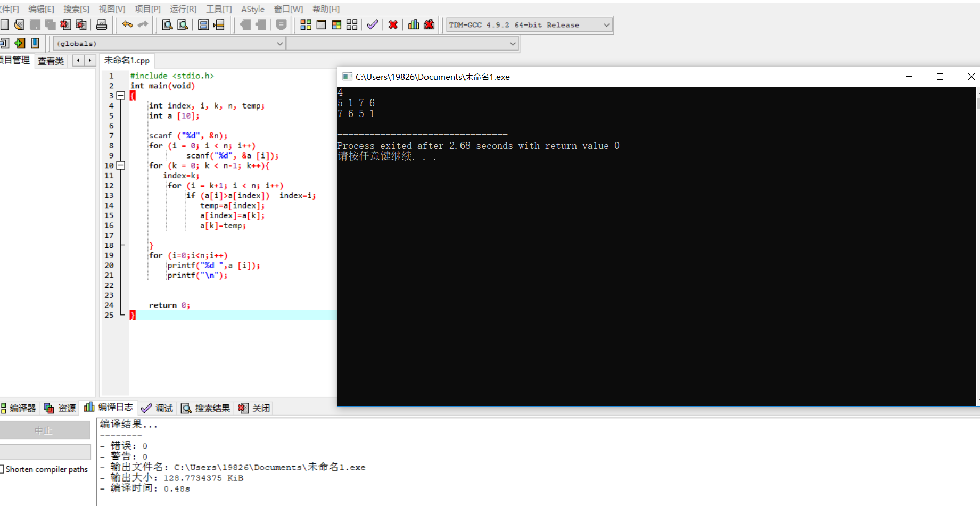The image size is (980, 506).
Task: Click the left arrow of the side panel tabs
Action: pos(78,61)
